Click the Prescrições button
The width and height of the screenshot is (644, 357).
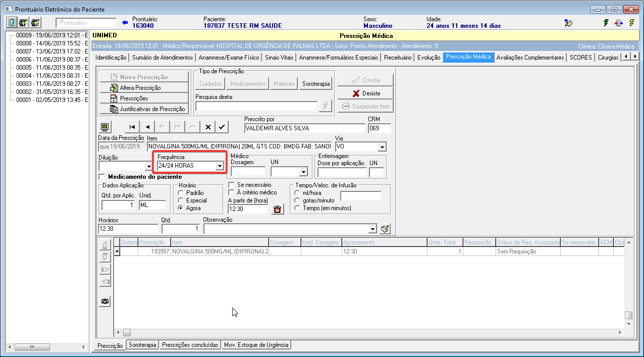(x=144, y=98)
